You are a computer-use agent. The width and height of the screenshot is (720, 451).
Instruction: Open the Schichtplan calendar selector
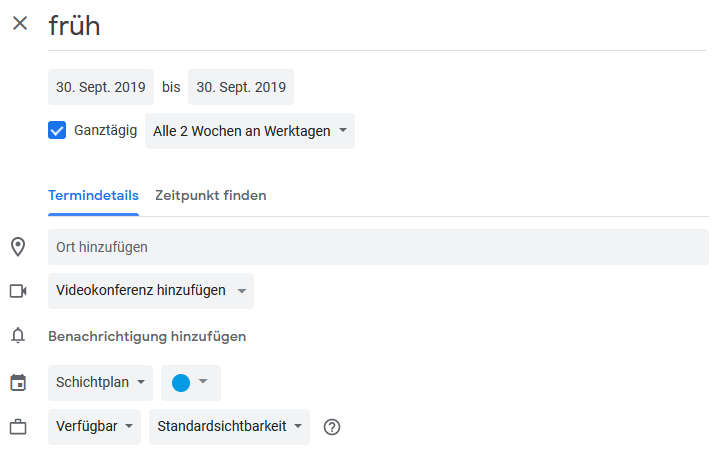click(x=100, y=383)
